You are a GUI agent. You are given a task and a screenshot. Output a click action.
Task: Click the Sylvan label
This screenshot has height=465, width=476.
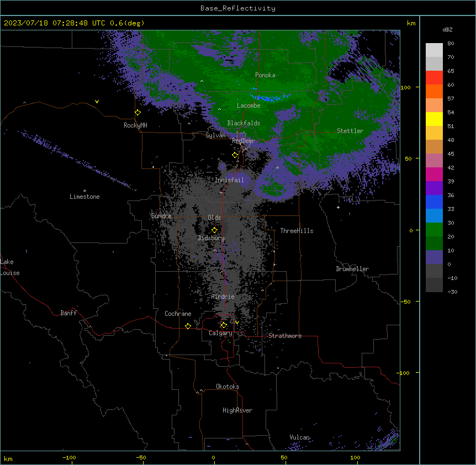[215, 135]
